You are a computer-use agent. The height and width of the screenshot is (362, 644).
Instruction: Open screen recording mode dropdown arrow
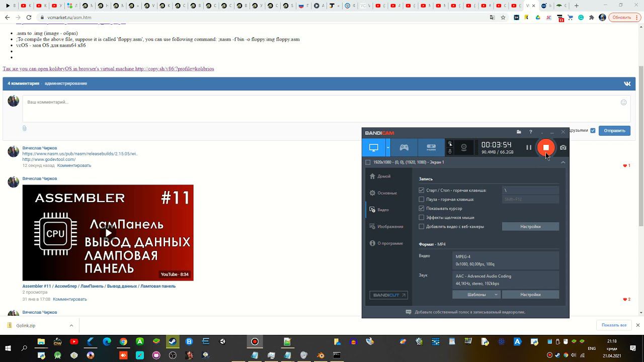click(388, 147)
